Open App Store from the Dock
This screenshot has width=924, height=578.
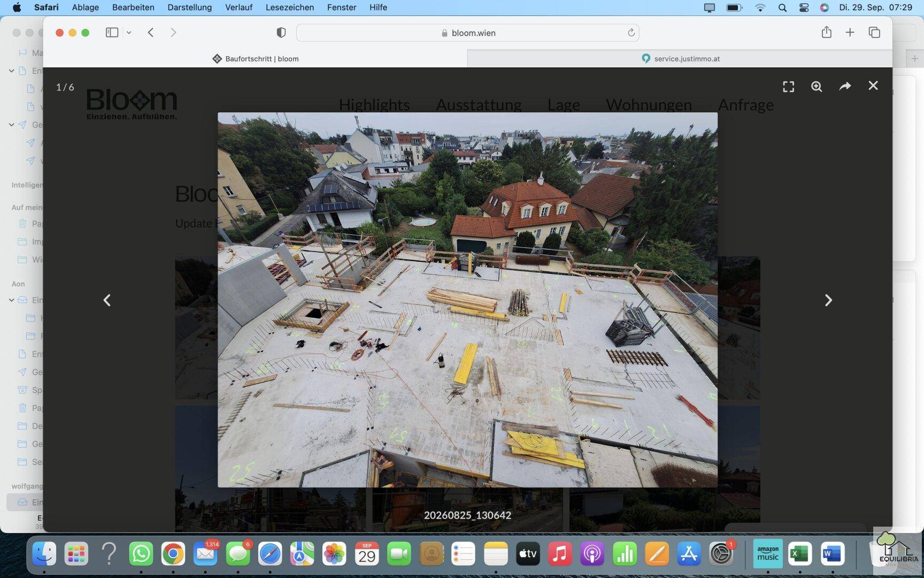689,554
